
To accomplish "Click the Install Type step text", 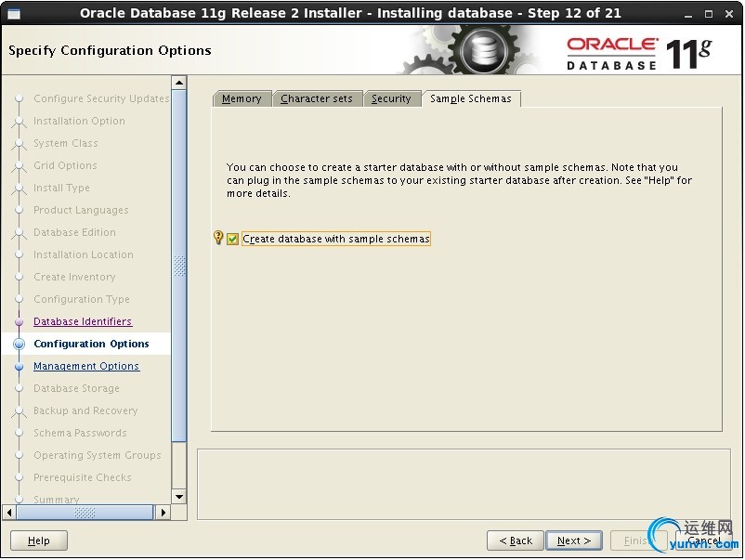I will [61, 189].
